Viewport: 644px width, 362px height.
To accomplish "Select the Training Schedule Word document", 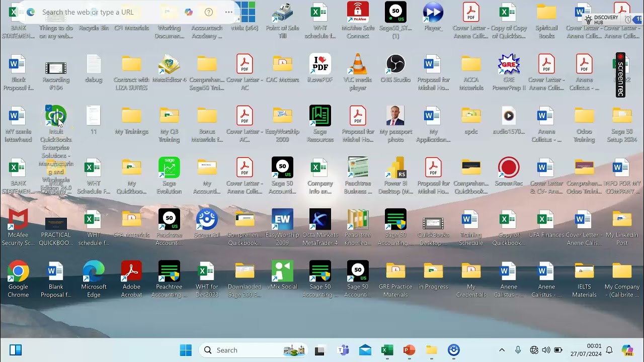I will pyautogui.click(x=471, y=228).
